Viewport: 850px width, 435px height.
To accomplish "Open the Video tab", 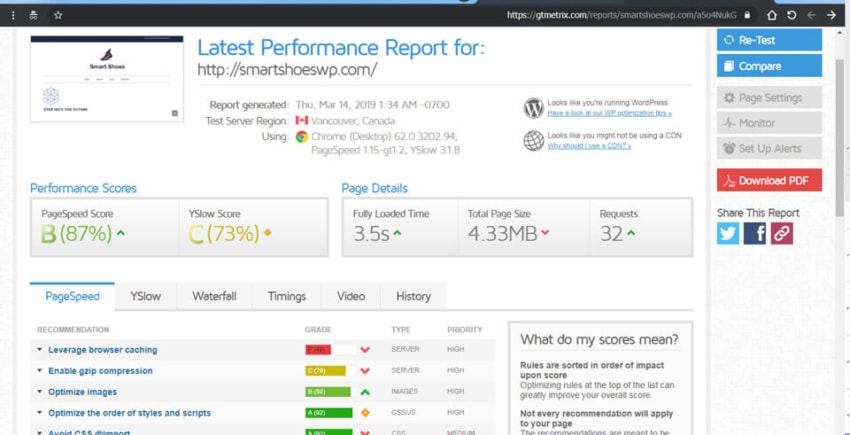I will pyautogui.click(x=351, y=297).
